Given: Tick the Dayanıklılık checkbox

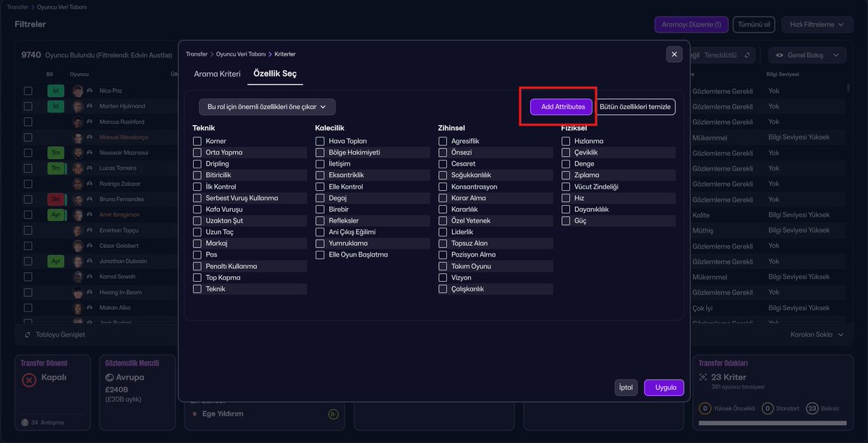Looking at the screenshot, I should pos(566,209).
